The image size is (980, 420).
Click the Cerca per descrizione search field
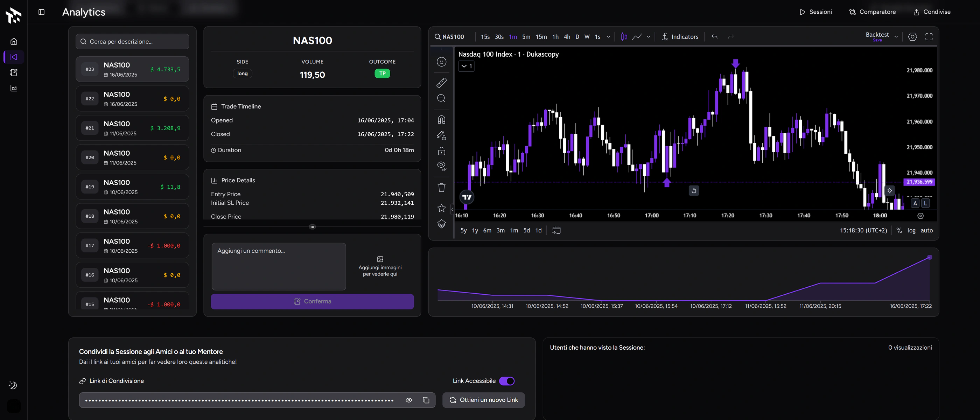pos(132,41)
